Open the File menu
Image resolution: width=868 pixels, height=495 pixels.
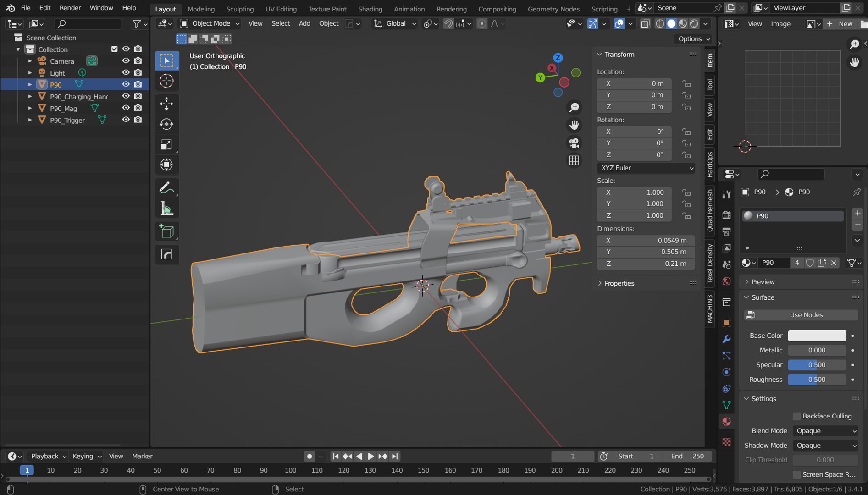pos(26,8)
